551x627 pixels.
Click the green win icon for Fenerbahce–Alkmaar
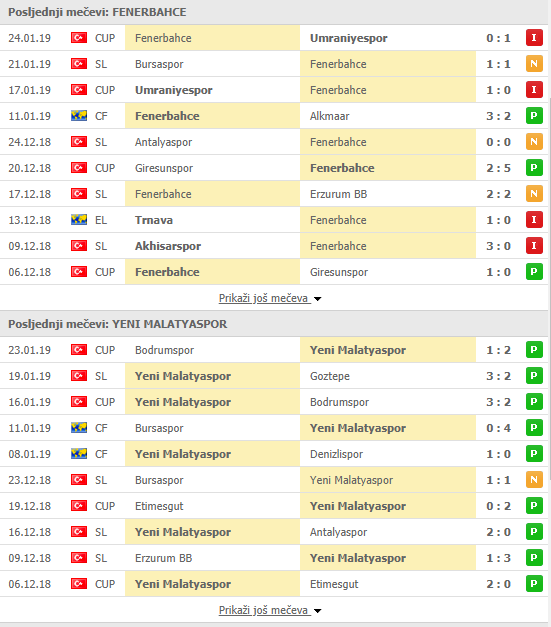click(534, 116)
